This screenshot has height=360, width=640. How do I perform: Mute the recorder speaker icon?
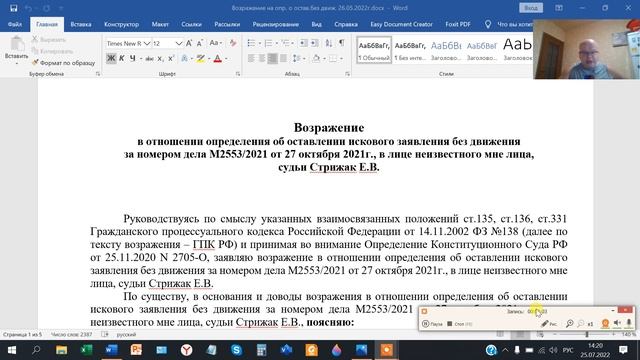pos(617,323)
